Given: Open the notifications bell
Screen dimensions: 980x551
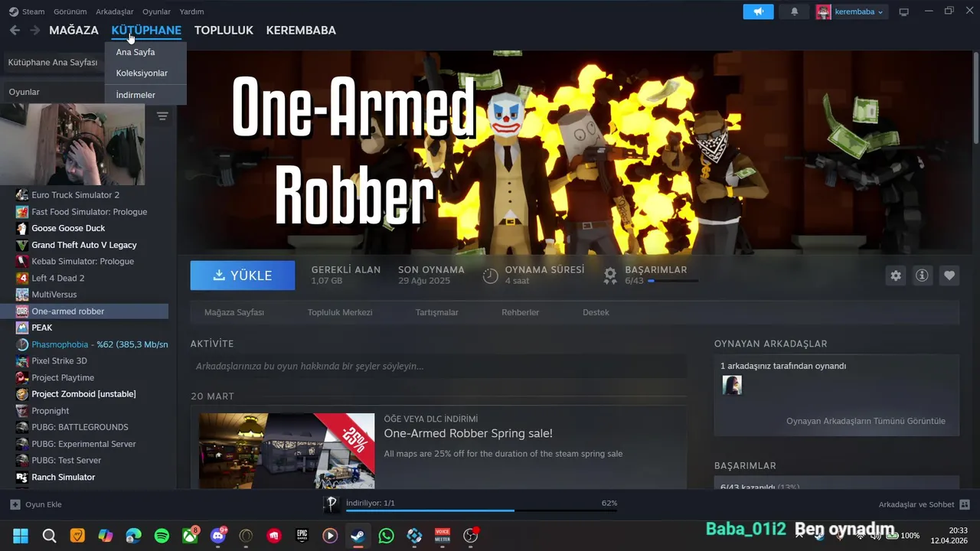Looking at the screenshot, I should point(794,11).
